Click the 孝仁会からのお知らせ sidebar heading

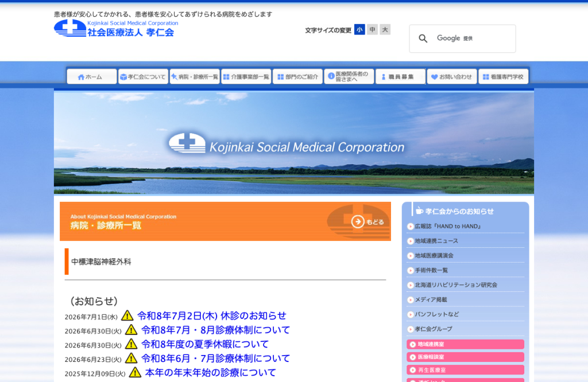click(459, 211)
